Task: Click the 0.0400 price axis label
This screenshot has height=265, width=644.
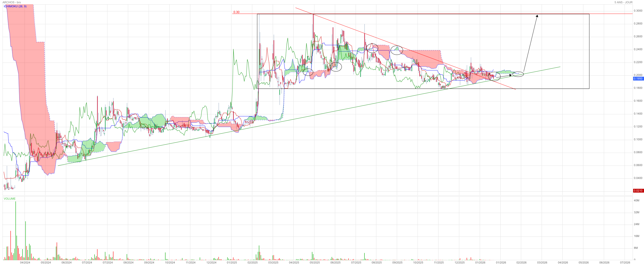Action: pos(638,178)
